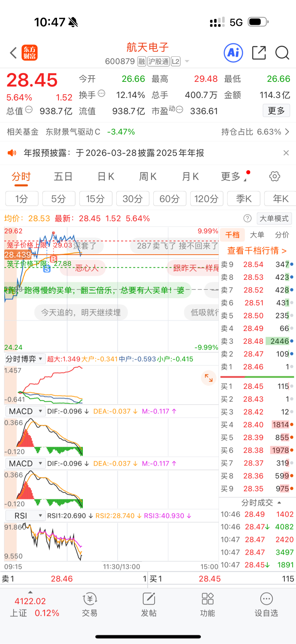Viewport: 296px width, 644px height.
Task: Select 卖3 order row 28.48
Action: (x=257, y=341)
